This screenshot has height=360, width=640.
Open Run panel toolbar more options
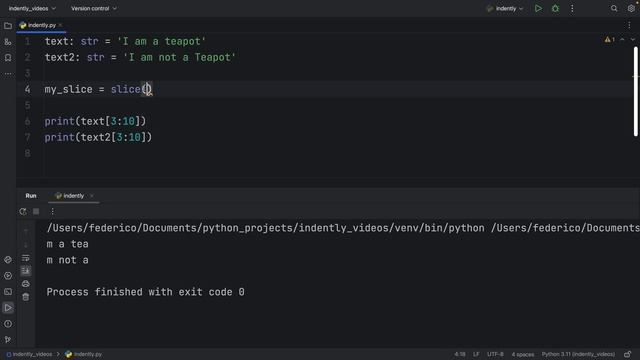(52, 211)
